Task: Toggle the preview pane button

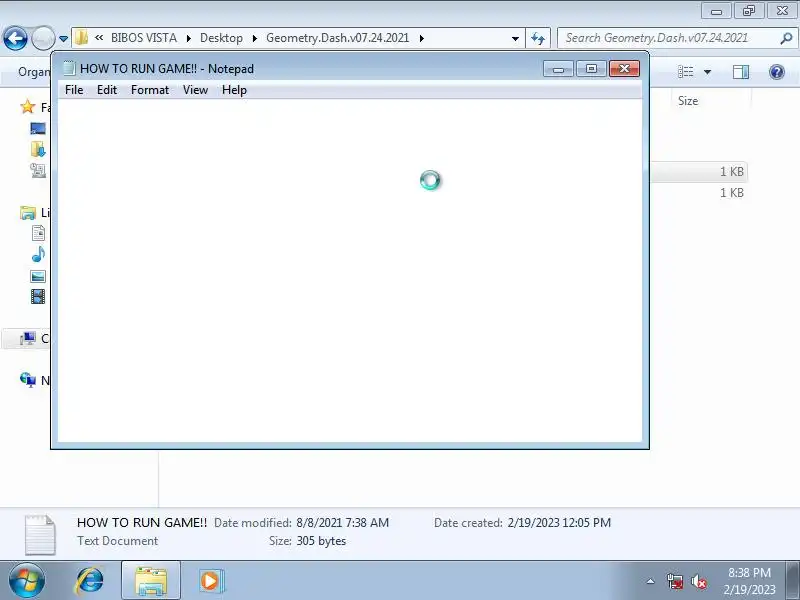Action: click(741, 72)
